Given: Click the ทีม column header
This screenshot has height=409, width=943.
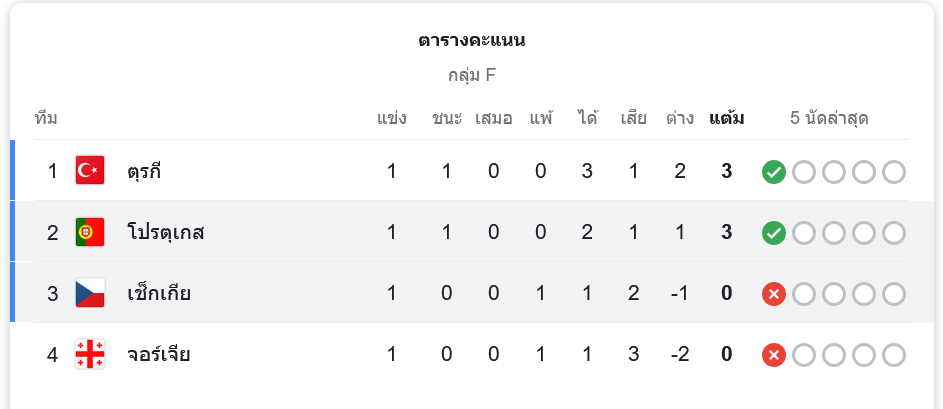Looking at the screenshot, I should click(x=46, y=118).
